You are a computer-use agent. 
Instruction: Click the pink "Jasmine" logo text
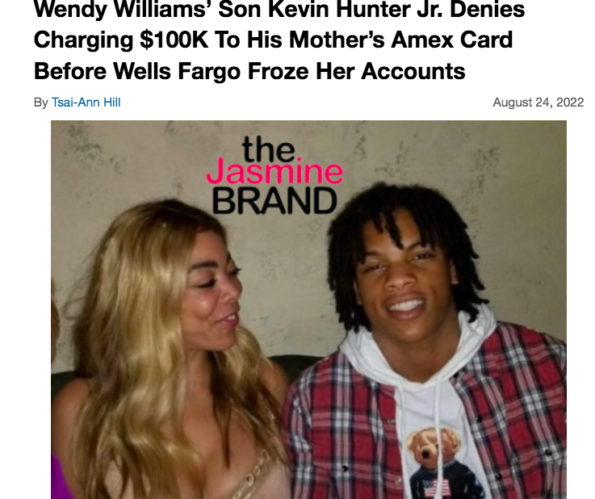pyautogui.click(x=275, y=173)
